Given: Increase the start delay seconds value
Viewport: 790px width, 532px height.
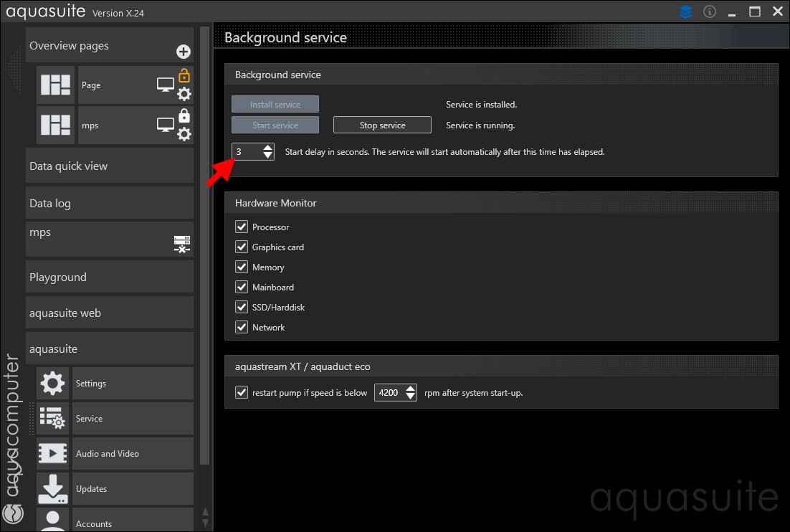Looking at the screenshot, I should coord(267,148).
